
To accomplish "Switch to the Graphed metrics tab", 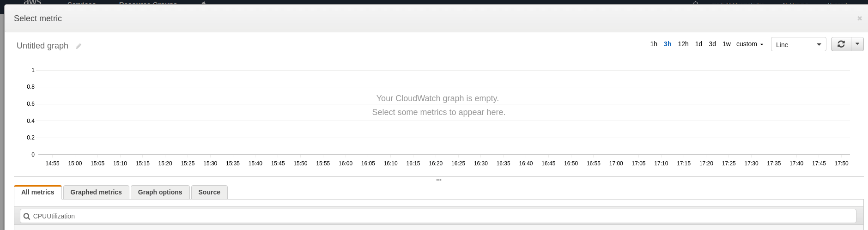I will (96, 192).
